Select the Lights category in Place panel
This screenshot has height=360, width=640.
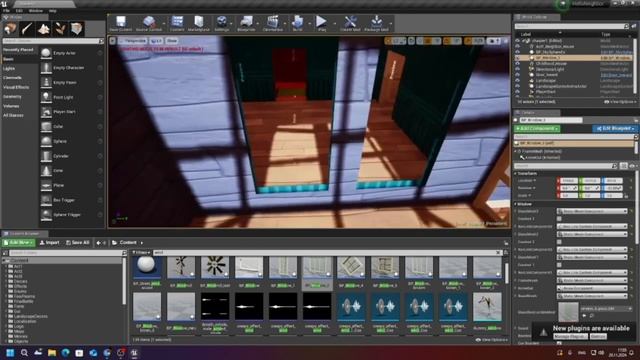[9, 68]
